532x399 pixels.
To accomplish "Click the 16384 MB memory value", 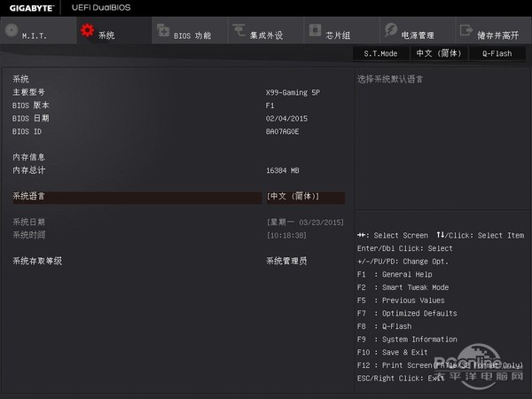I will coord(283,170).
